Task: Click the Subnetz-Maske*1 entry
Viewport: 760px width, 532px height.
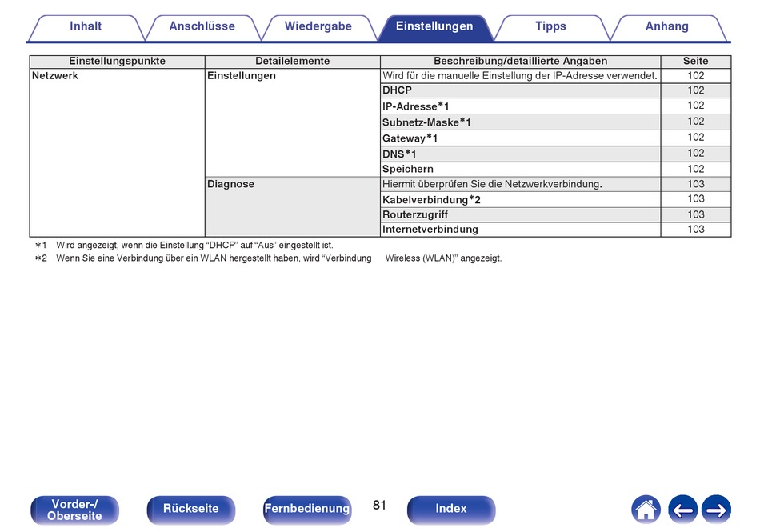Action: click(x=426, y=122)
